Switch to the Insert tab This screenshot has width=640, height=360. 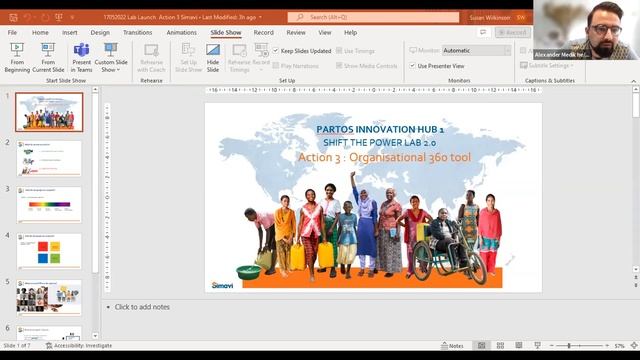click(x=69, y=32)
